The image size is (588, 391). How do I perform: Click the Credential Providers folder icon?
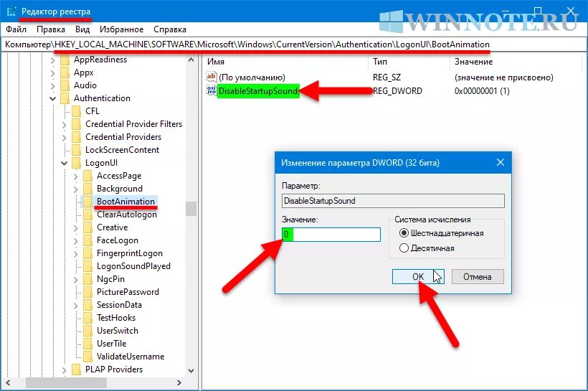(76, 137)
